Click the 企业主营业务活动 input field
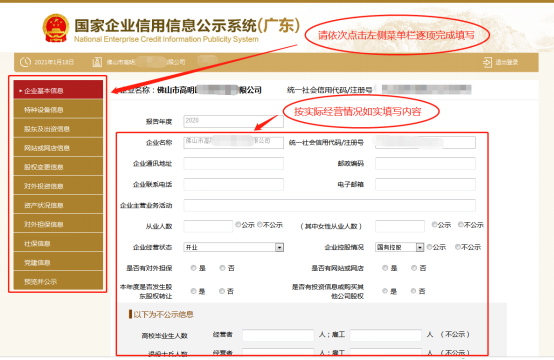 (330, 205)
